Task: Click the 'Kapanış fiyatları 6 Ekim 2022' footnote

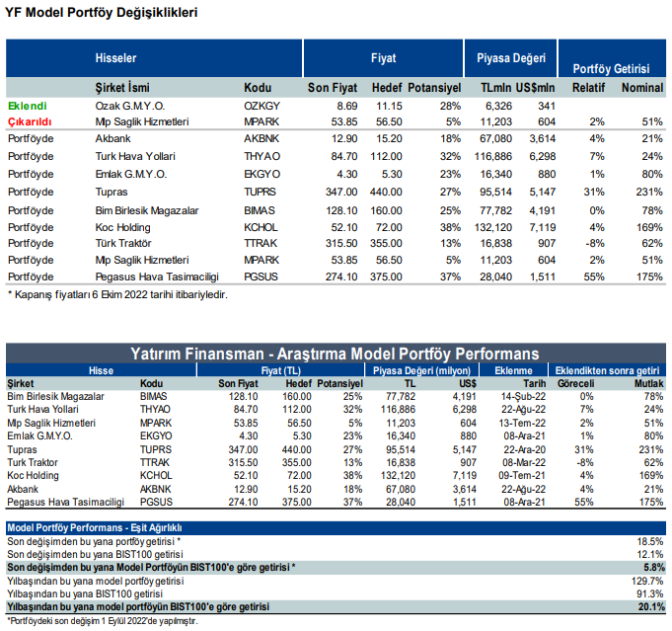Action: [117, 294]
